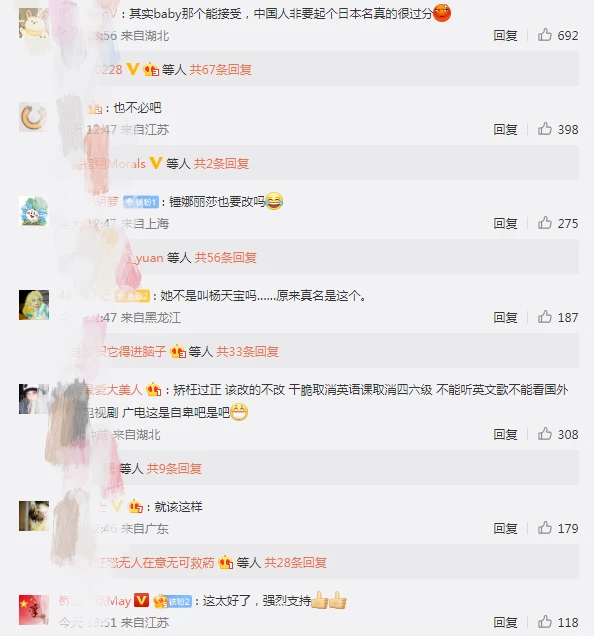Show 共9条回复 replies
594x636 pixels.
174,469
